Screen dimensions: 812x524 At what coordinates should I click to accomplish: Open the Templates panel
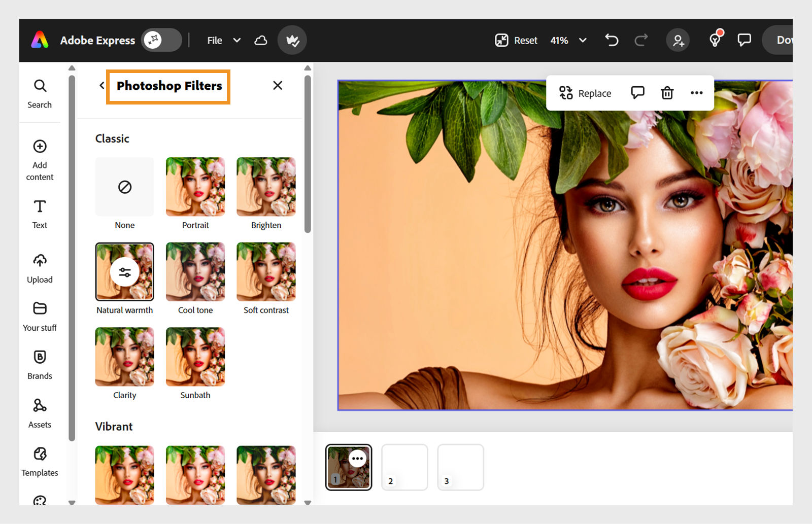(39, 461)
